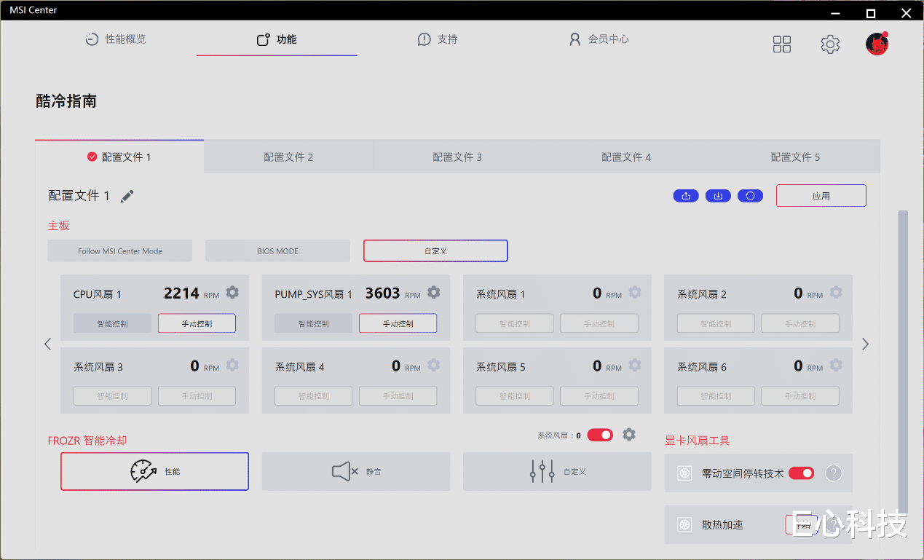Toggle the 系统风扇 switch
The image size is (924, 560).
[x=600, y=435]
